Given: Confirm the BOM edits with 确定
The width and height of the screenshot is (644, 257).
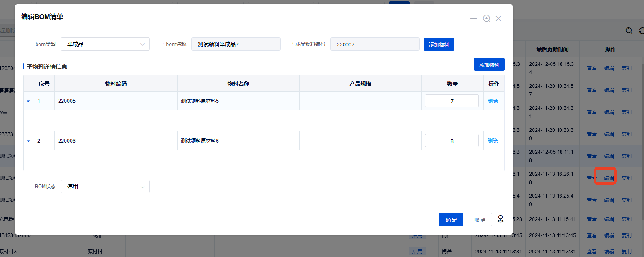Looking at the screenshot, I should (x=451, y=220).
